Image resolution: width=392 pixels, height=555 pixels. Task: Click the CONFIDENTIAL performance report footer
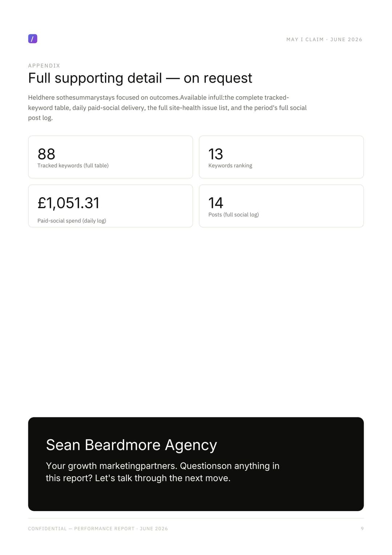click(x=98, y=528)
